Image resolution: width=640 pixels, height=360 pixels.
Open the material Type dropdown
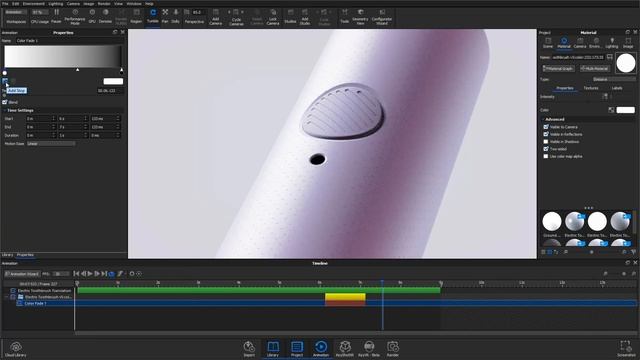(x=614, y=79)
